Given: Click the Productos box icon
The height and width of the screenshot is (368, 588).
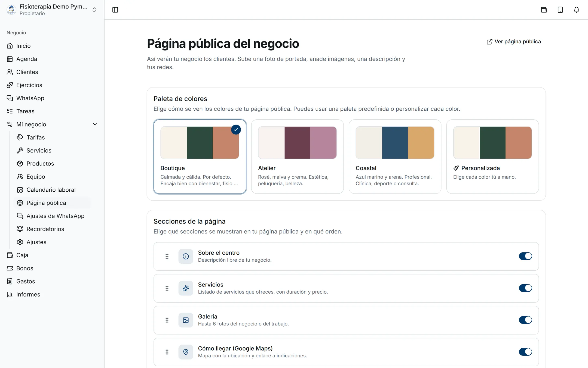Looking at the screenshot, I should click(20, 164).
